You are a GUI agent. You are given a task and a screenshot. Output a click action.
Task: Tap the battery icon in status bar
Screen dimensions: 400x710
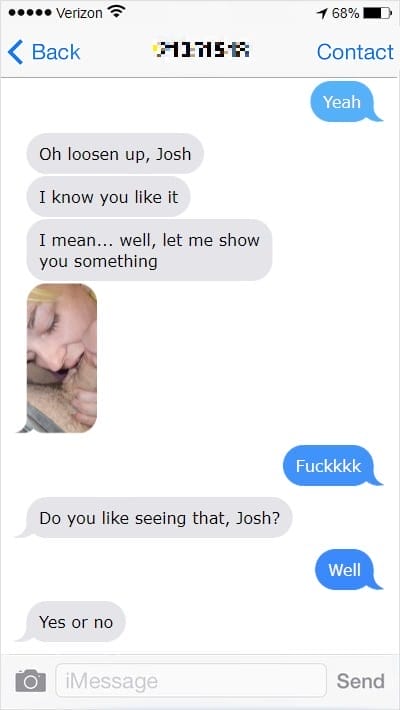click(x=377, y=13)
